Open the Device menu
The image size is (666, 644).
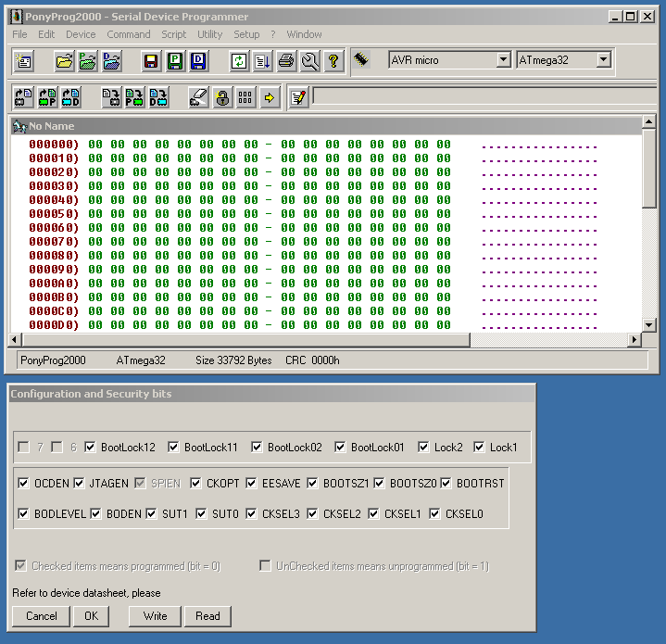point(81,34)
